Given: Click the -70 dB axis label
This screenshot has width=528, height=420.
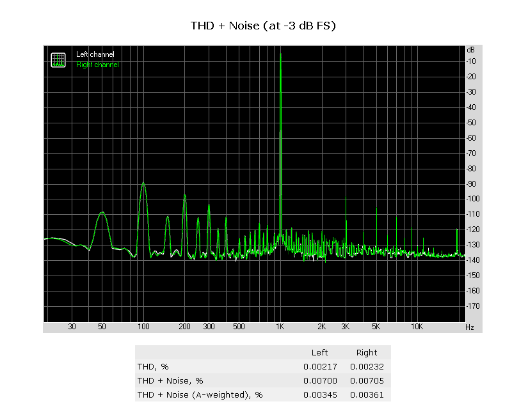Looking at the screenshot, I should point(471,153).
